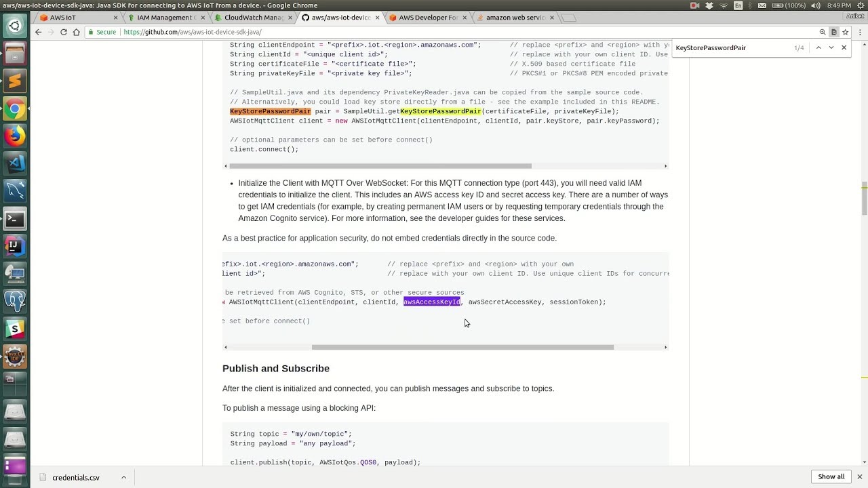Click Chrome icon in the dock
Viewport: 868px width, 488px height.
(x=15, y=108)
